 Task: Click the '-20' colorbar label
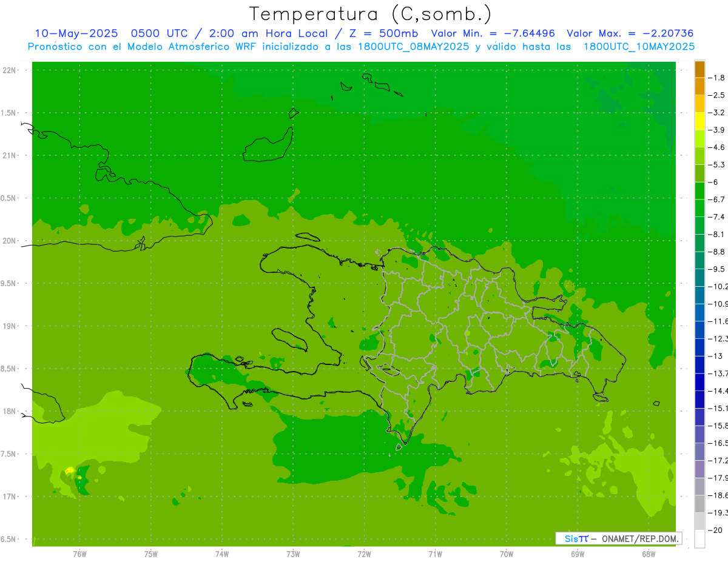click(x=715, y=530)
